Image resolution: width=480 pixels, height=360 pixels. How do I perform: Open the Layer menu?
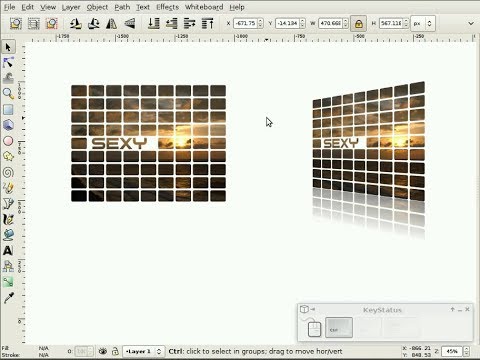coord(71,7)
